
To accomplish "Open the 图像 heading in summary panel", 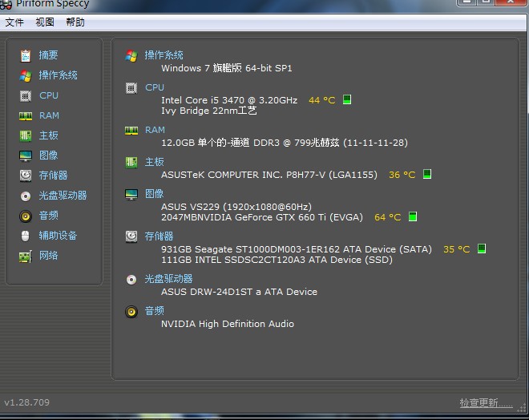I will (x=154, y=194).
